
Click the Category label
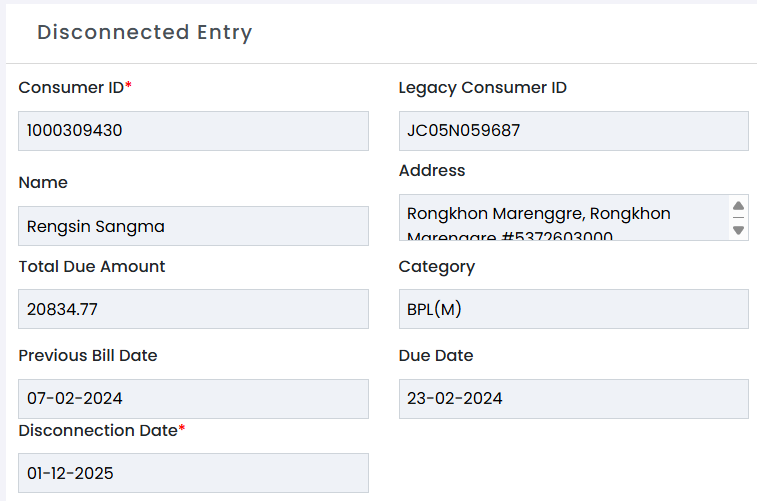(437, 266)
